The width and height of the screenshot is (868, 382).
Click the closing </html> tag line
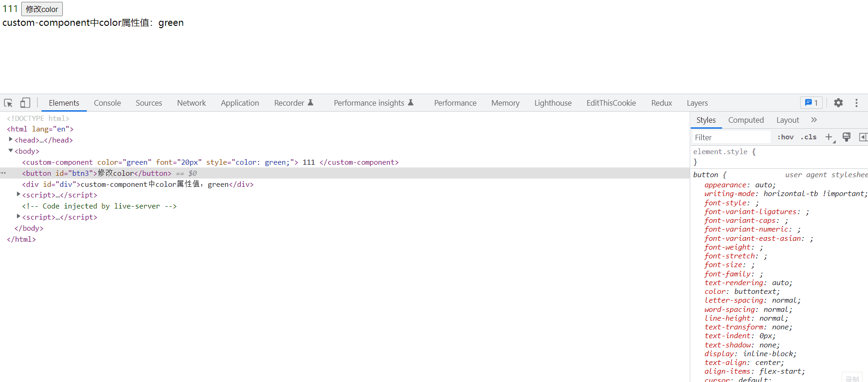pos(21,239)
